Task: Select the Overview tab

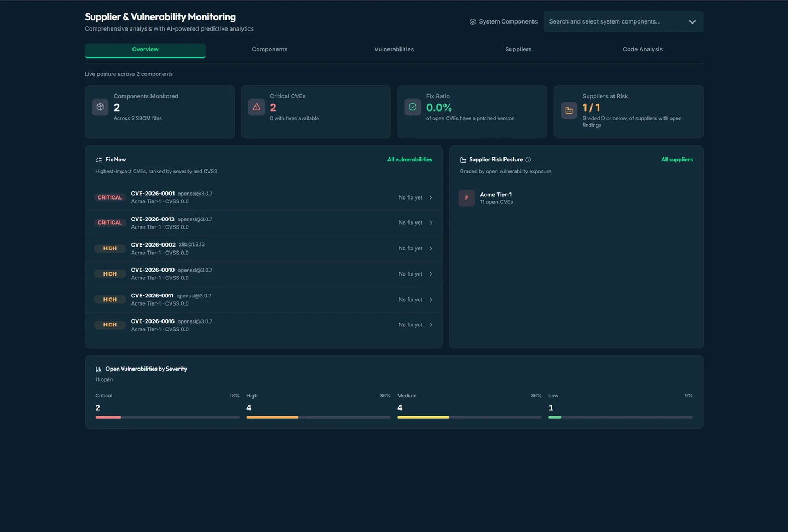Action: click(145, 50)
